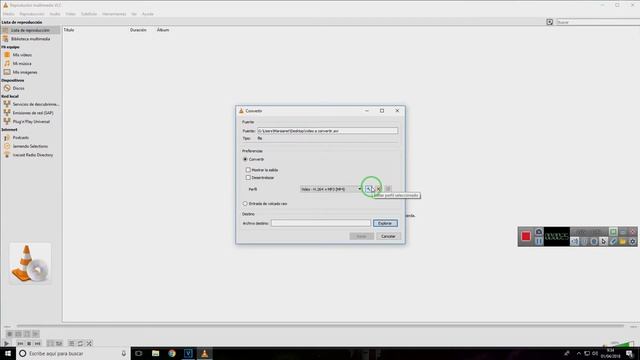Screen dimensions: 640x360
Task: Click the playlist view mode icon beside search
Action: [x=549, y=22]
